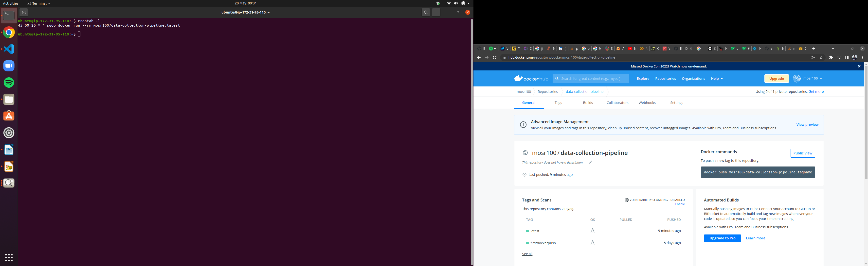868x266 pixels.
Task: Launch Visual Studio Code from the dock
Action: point(8,49)
